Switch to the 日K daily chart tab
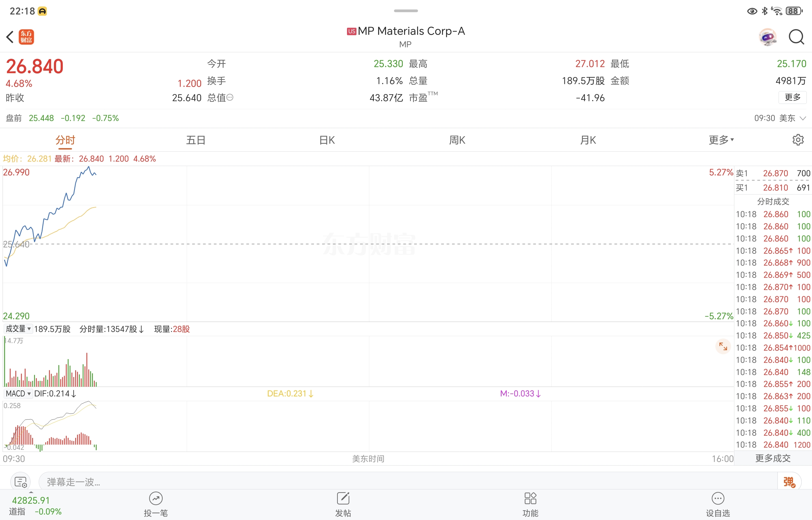This screenshot has width=812, height=520. (x=327, y=140)
